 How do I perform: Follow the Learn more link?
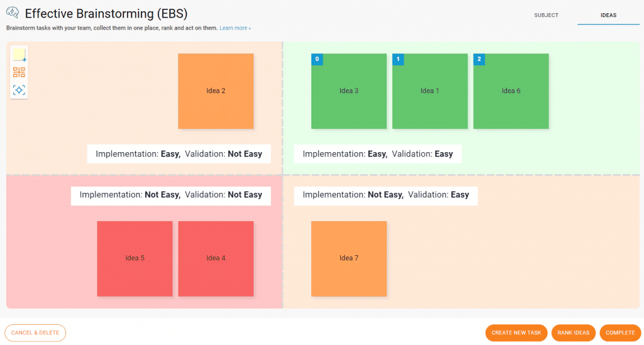[x=235, y=28]
